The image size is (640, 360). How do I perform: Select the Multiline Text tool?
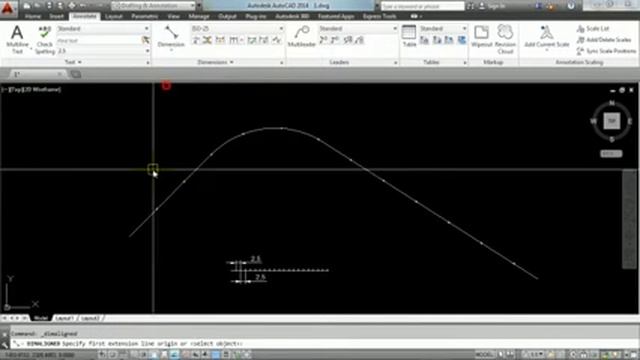click(17, 39)
